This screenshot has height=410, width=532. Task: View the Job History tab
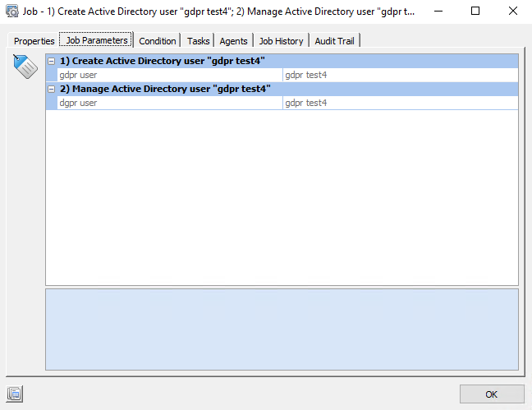[281, 41]
